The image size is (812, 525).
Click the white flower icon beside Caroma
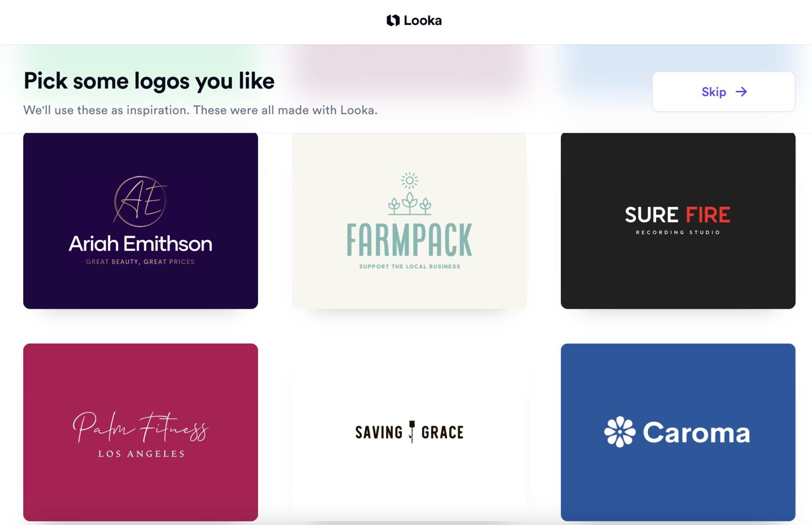click(620, 432)
